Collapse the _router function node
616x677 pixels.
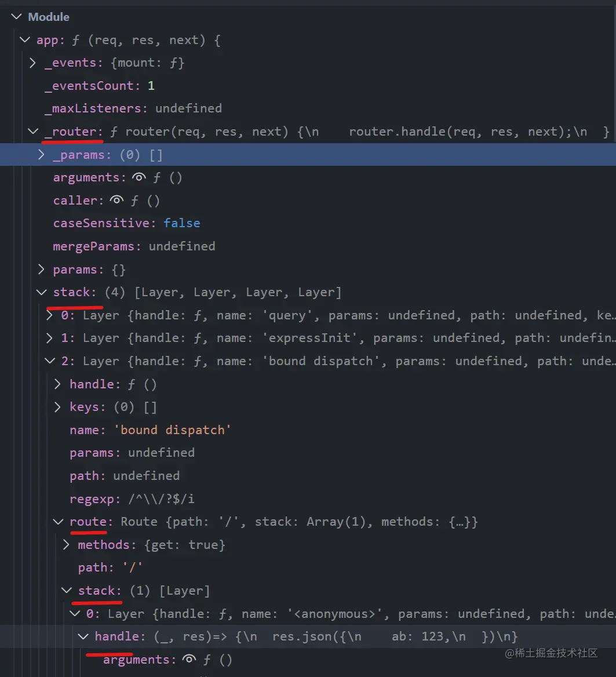(33, 131)
